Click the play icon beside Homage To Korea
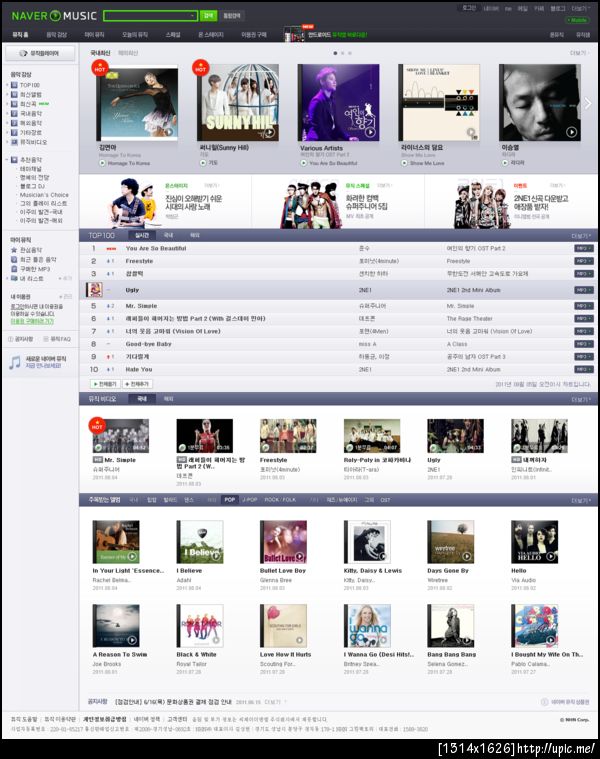Screen dimensions: 600x759 pyautogui.click(x=103, y=164)
